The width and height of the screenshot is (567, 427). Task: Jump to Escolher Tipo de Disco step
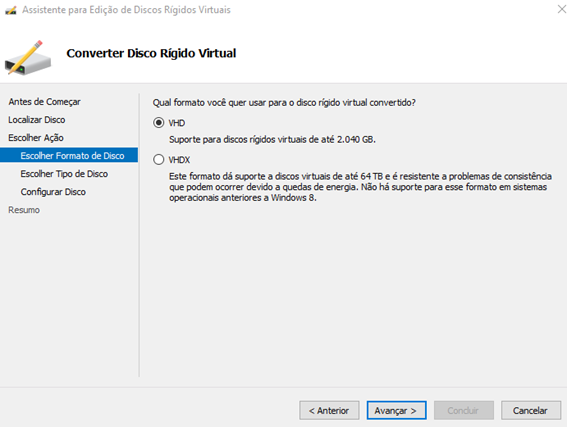pos(64,174)
